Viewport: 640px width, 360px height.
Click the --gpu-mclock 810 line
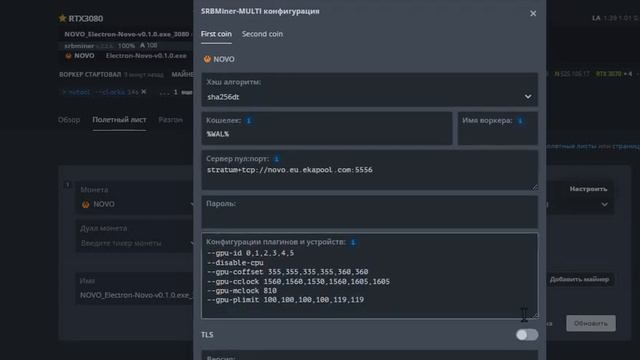242,291
